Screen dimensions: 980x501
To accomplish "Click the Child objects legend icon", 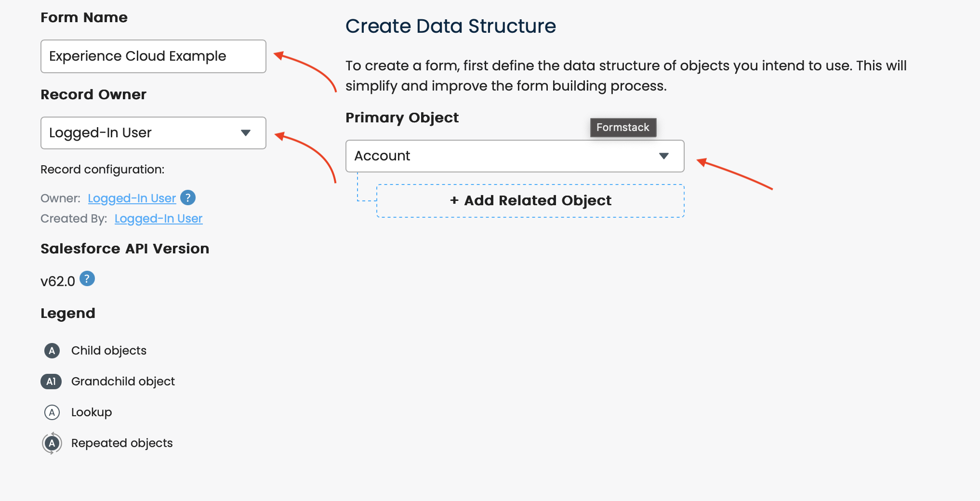I will pos(52,351).
